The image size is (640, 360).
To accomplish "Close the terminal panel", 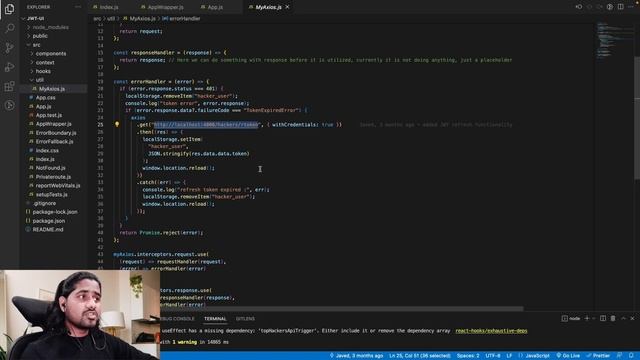I will [632, 318].
